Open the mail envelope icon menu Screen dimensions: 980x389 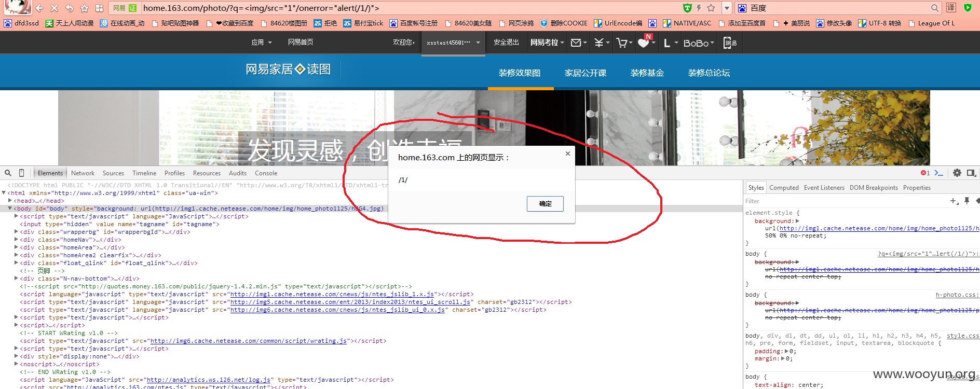(x=579, y=43)
